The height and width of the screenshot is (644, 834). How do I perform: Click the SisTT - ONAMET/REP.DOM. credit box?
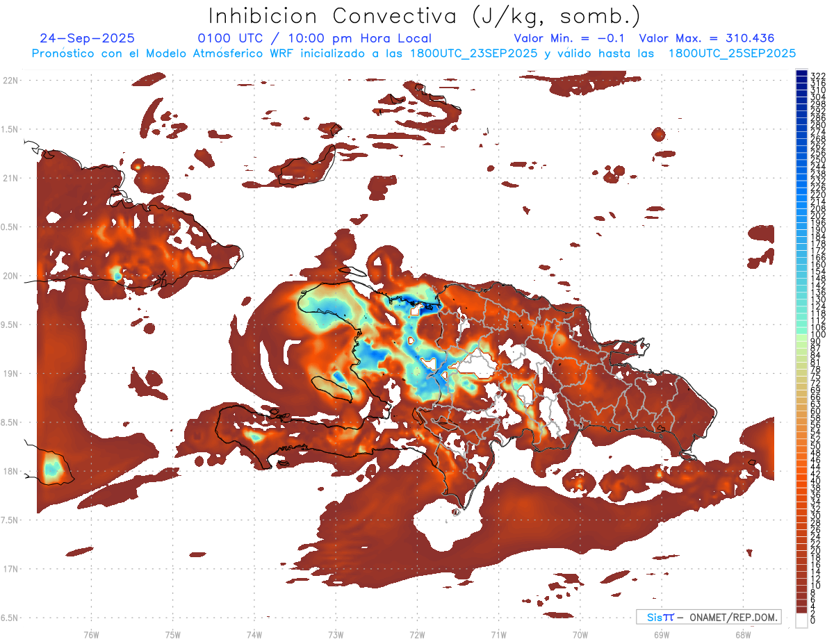point(709,617)
